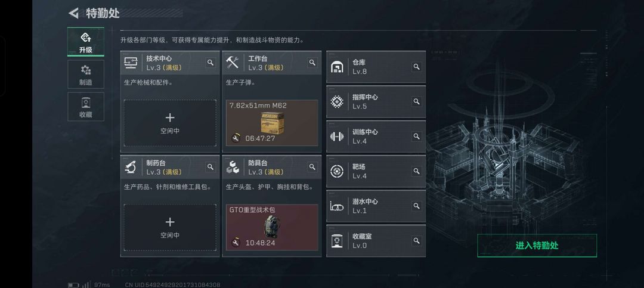Viewport: 644px width, 288px height.
Task: Select the 仓库 Lv.8 department row
Action: coord(376,67)
